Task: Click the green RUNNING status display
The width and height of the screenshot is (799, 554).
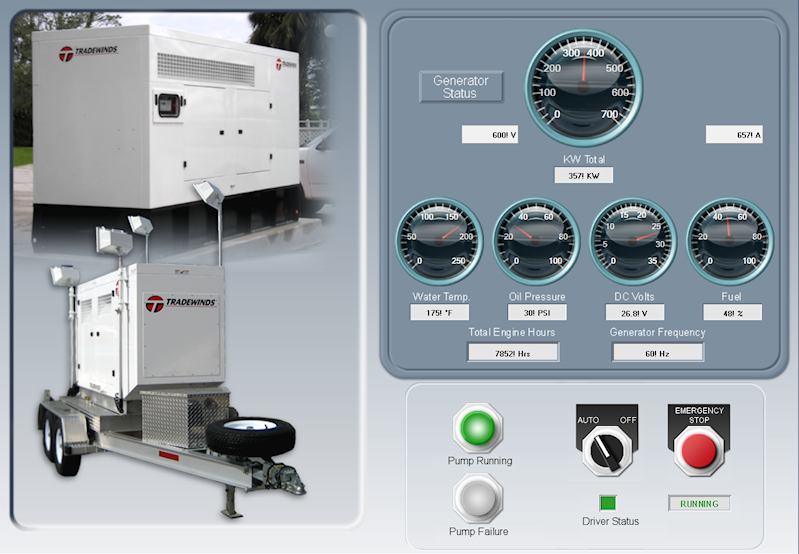Action: pyautogui.click(x=698, y=503)
